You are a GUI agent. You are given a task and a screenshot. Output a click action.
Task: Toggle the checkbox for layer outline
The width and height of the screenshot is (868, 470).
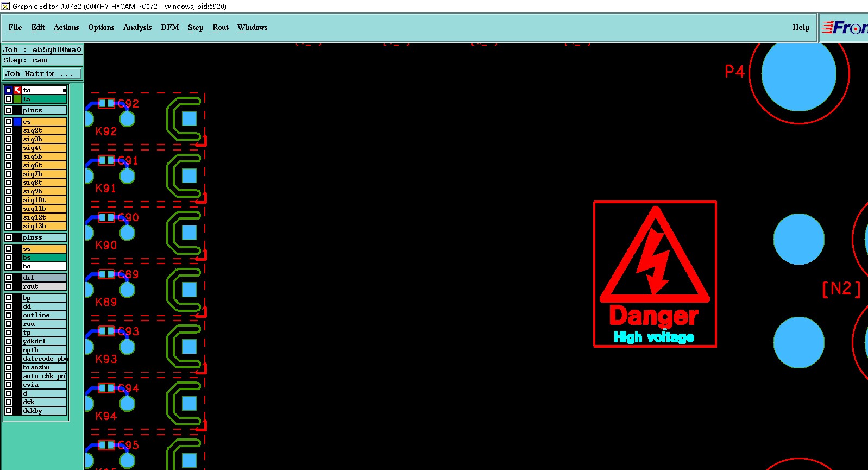pyautogui.click(x=9, y=315)
